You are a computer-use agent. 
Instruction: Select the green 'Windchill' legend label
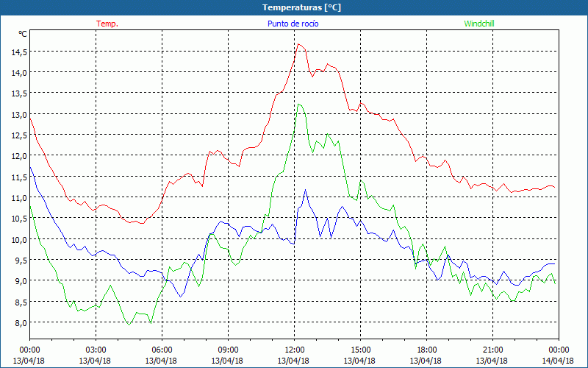(479, 24)
